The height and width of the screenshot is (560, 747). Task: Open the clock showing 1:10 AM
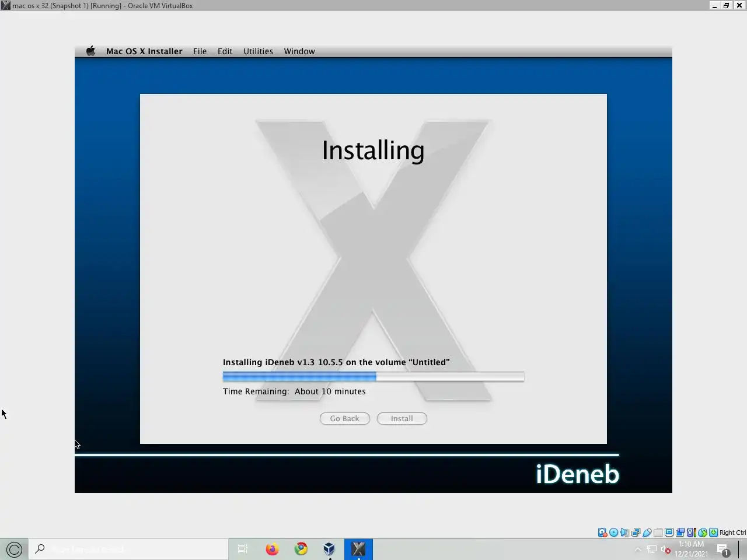[x=692, y=549]
